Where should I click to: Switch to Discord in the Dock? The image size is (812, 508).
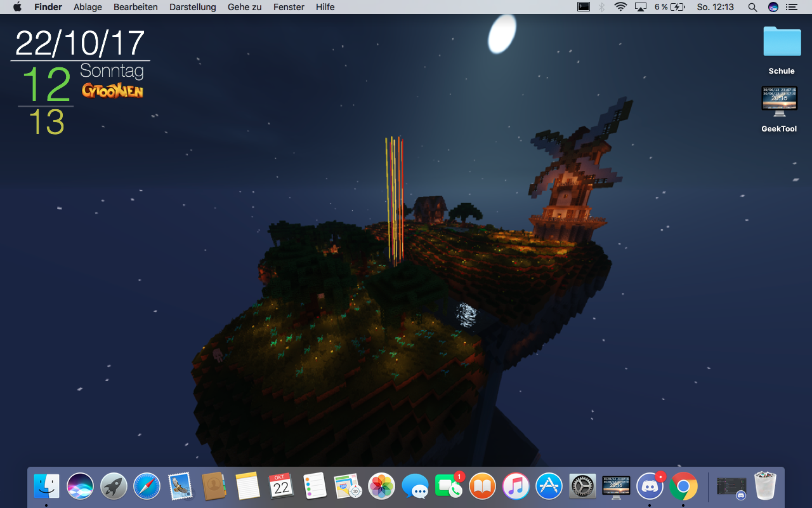tap(650, 487)
